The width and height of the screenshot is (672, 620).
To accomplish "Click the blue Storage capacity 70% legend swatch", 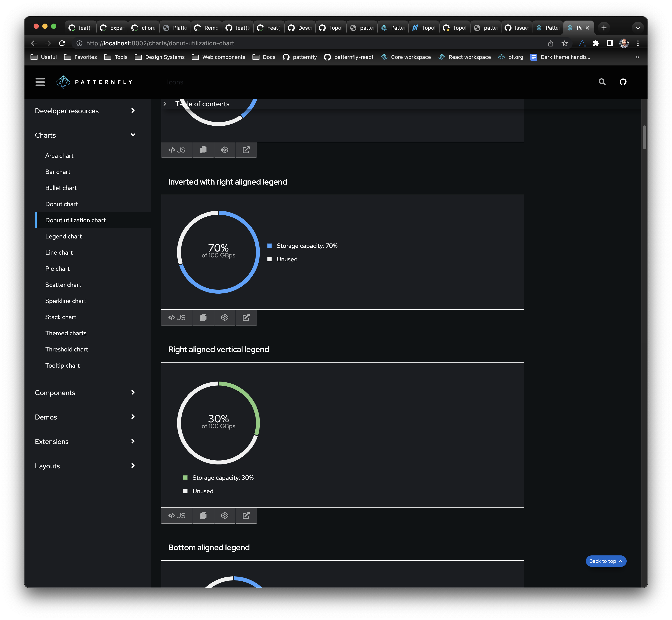I will tap(269, 246).
